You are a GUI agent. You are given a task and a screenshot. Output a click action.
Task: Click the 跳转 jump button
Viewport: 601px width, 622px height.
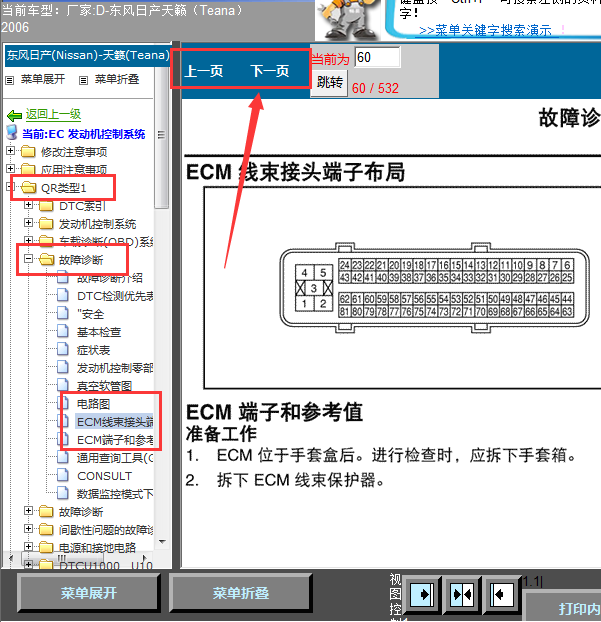click(x=329, y=83)
